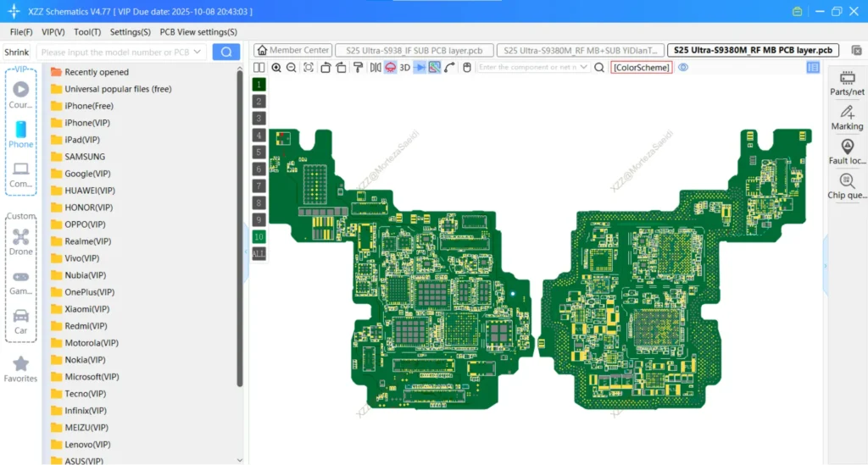
Task: Open Favorites
Action: coord(20,369)
